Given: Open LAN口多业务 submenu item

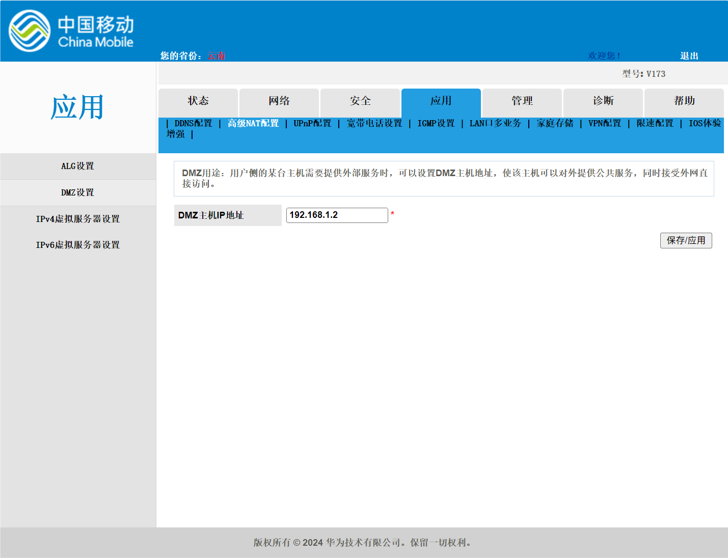Looking at the screenshot, I should (x=495, y=123).
